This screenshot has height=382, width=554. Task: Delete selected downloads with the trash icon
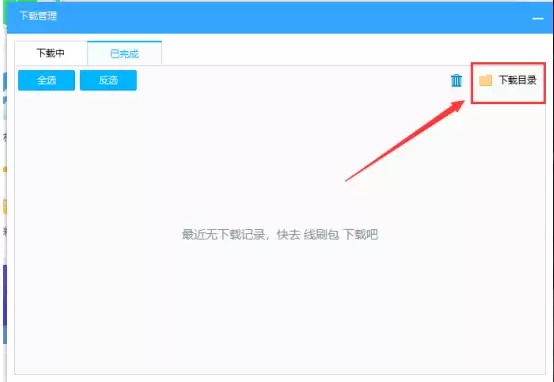pyautogui.click(x=456, y=81)
